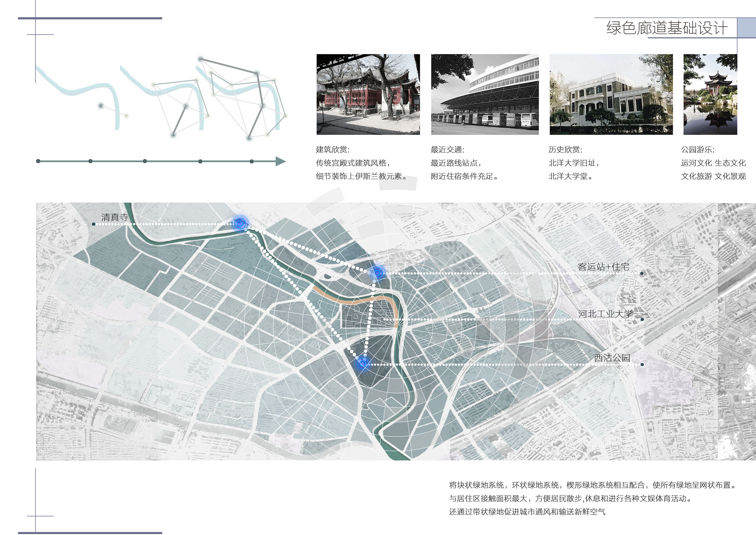This screenshot has height=535, width=756.
Task: Open the bus station black-and-white photo
Action: coord(485,94)
